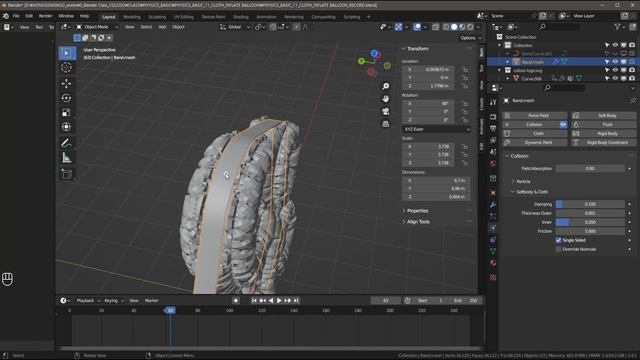Pin the Band.mesh properties context
This screenshot has height=360, width=640.
[633, 100]
